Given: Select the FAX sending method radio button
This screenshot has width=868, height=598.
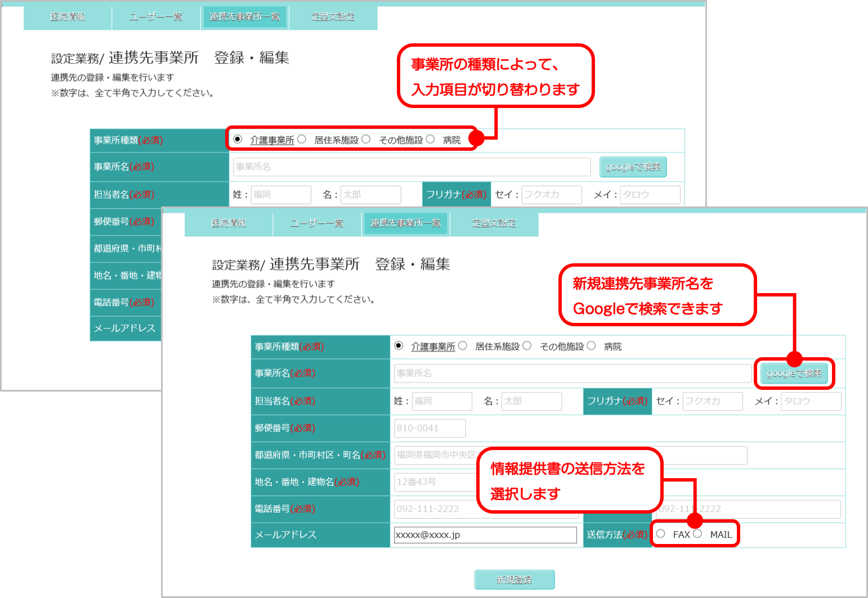Looking at the screenshot, I should pos(661,534).
